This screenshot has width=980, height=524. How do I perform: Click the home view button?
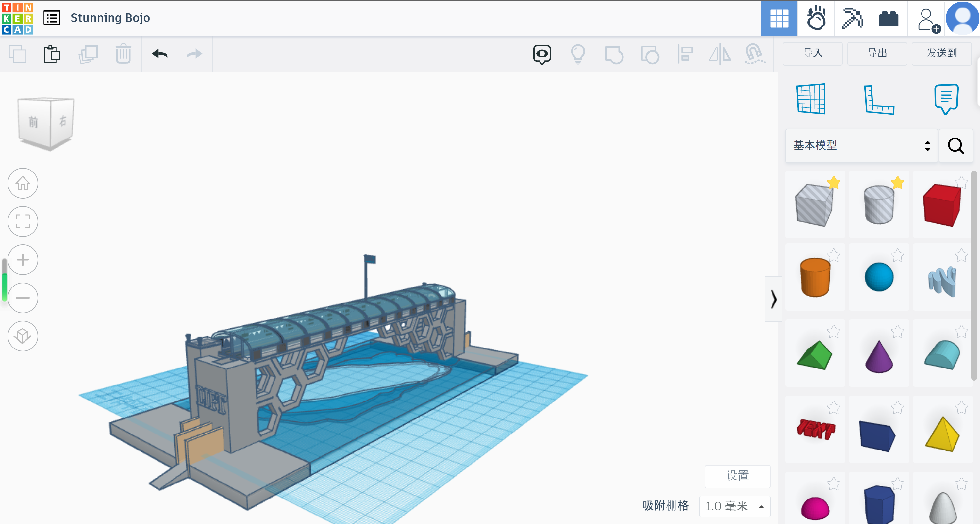coord(23,183)
